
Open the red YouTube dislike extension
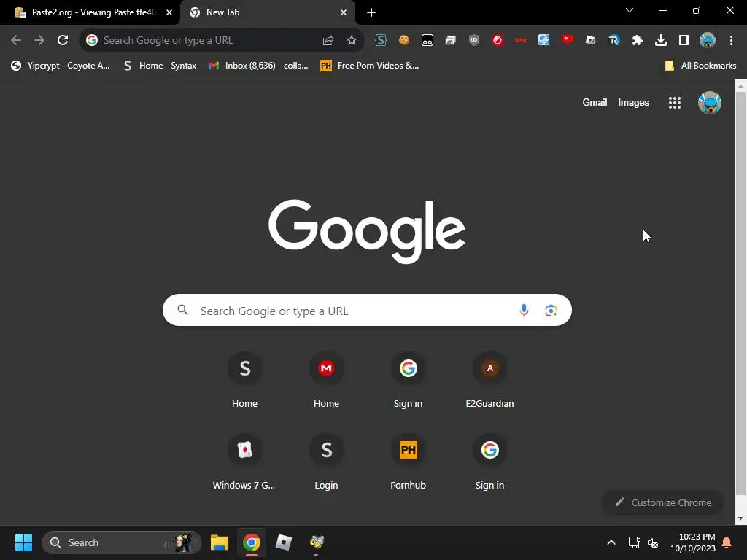(x=568, y=41)
